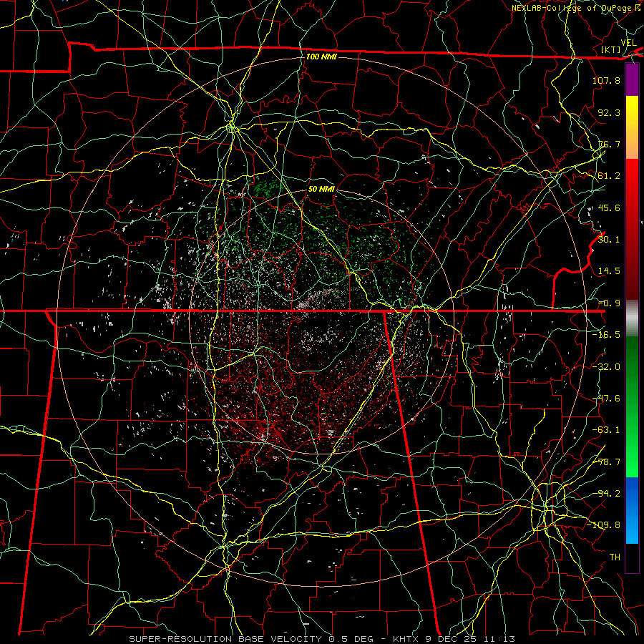
Task: Click the -94.2 velocity scale value
Action: coord(606,494)
